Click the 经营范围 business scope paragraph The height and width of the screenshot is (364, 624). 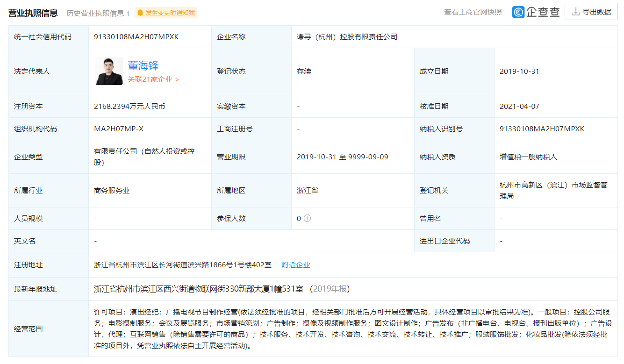point(353,329)
